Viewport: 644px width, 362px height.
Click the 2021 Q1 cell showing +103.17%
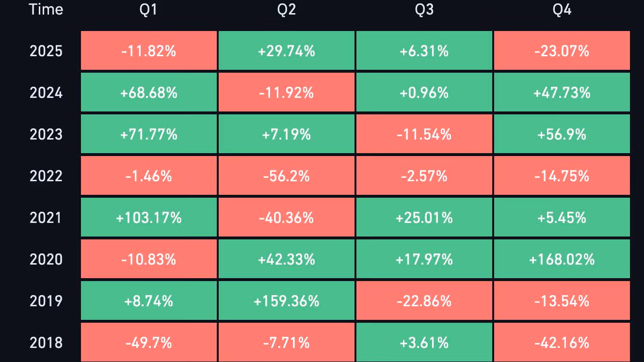(x=148, y=218)
